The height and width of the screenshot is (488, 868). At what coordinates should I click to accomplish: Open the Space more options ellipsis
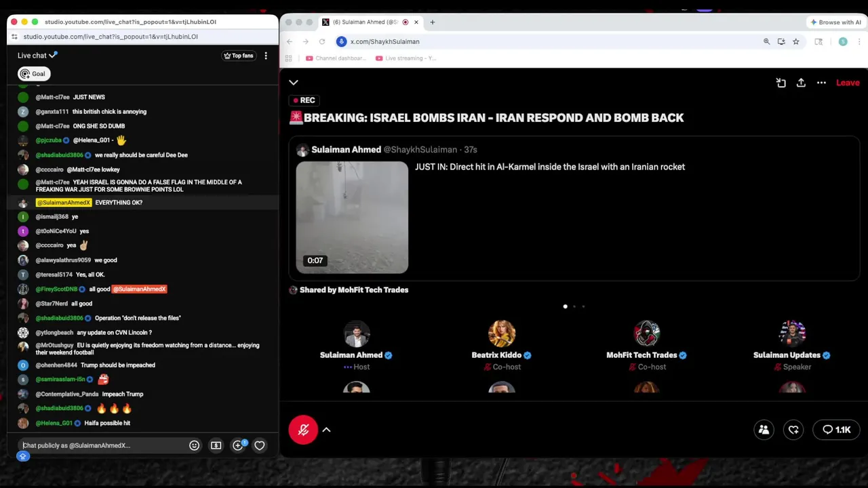(x=821, y=83)
